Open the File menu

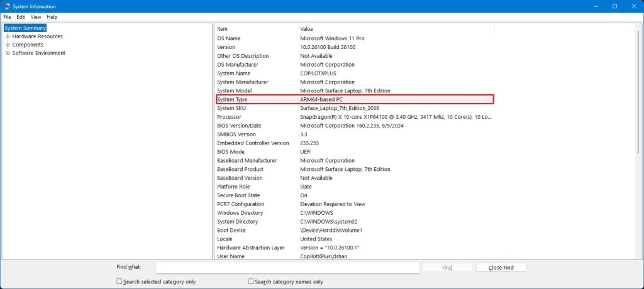coord(8,17)
